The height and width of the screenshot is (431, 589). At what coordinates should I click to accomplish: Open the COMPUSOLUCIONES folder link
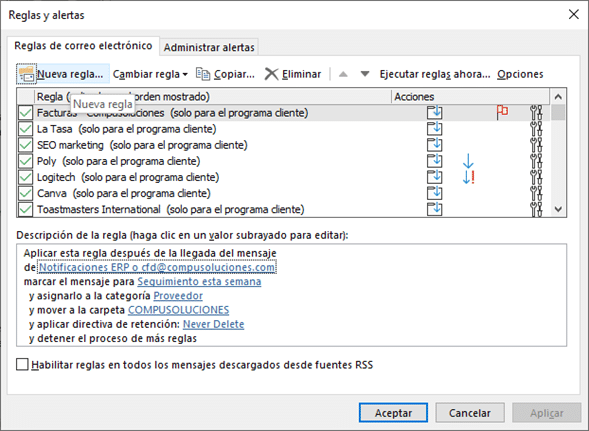(x=178, y=310)
